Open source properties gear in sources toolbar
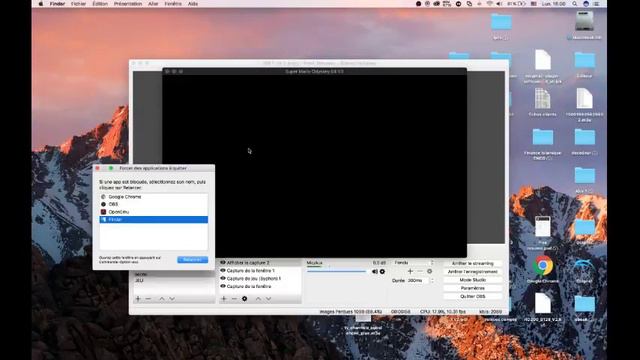Viewport: 640px width, 360px height. click(x=244, y=299)
